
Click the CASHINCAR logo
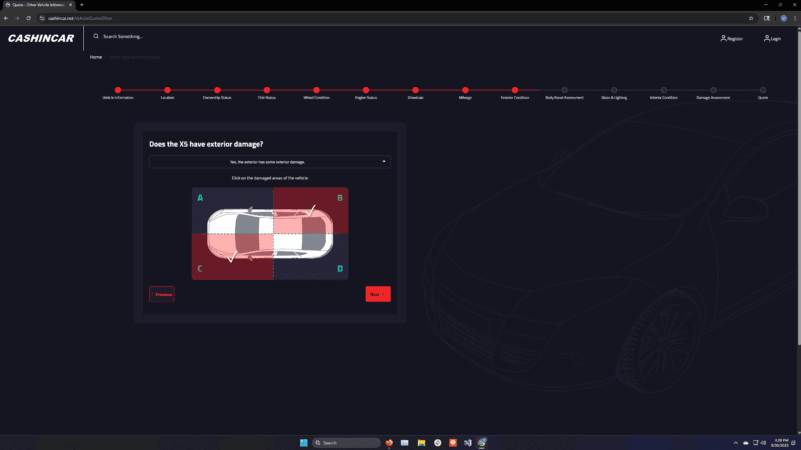(42, 39)
